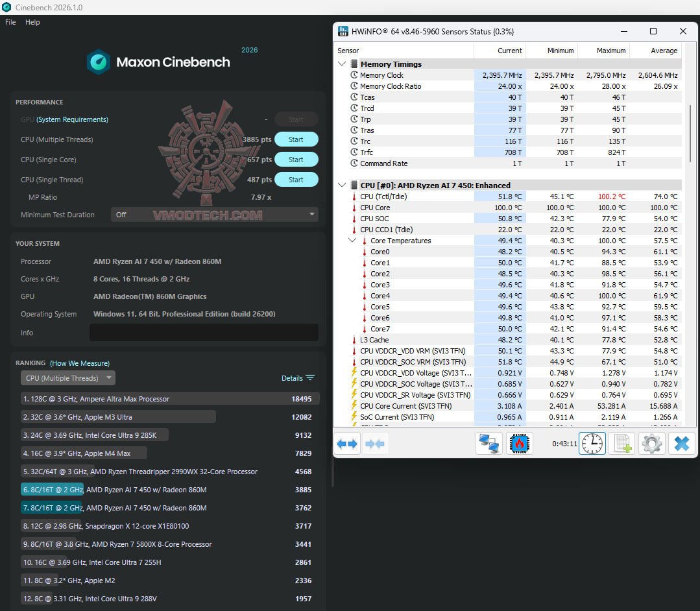
Task: Click the thermometer icon beside CPU (Tctl/Tdie)
Action: (354, 197)
